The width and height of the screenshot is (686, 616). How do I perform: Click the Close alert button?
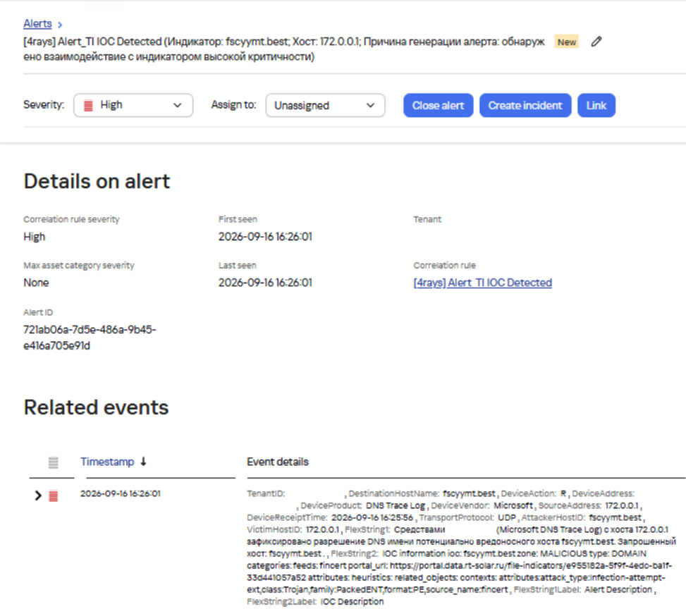(438, 106)
